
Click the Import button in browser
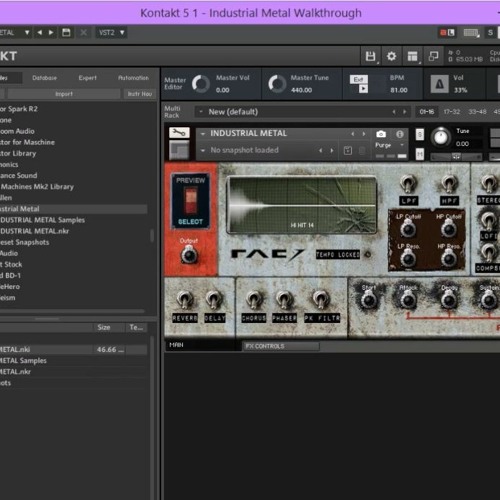pos(64,94)
